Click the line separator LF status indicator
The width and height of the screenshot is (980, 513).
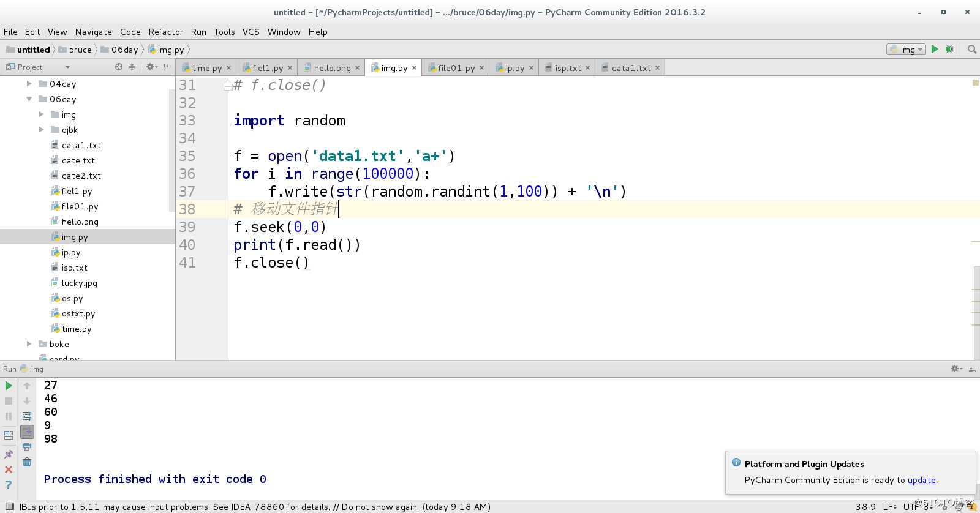coord(889,507)
